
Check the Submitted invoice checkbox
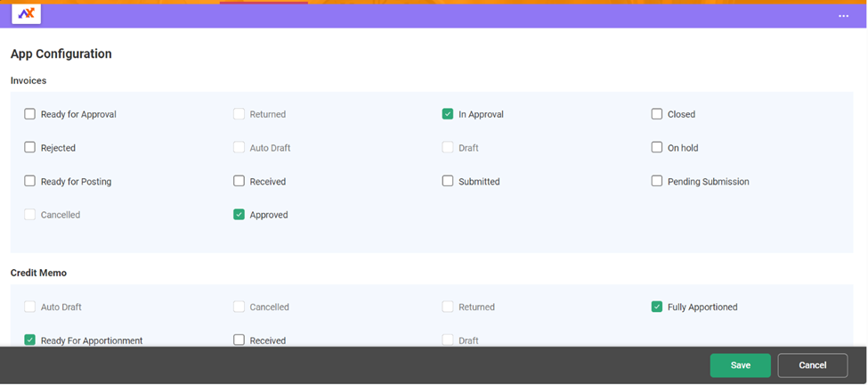coord(448,181)
